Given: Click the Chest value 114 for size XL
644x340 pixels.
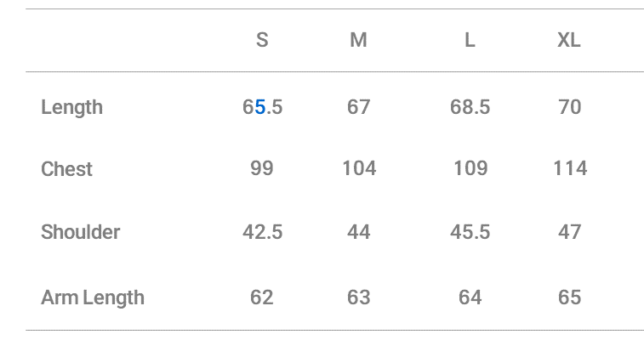Looking at the screenshot, I should pos(569,168).
